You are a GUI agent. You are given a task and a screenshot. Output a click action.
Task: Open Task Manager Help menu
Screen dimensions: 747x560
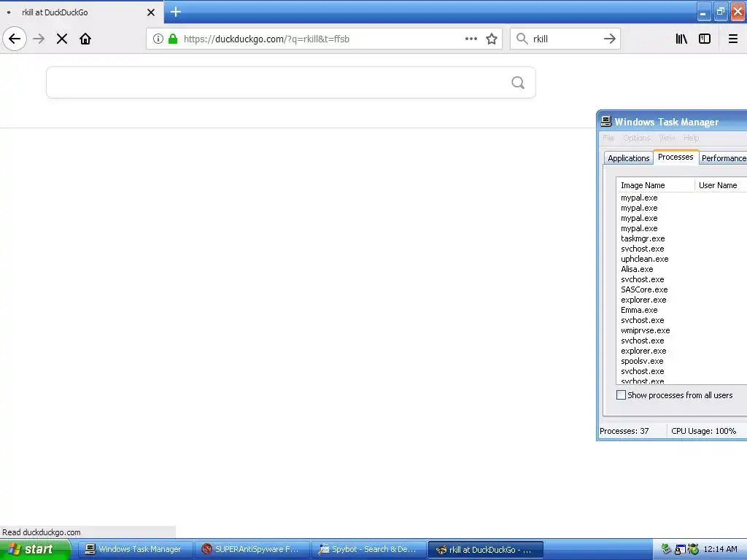coord(692,138)
